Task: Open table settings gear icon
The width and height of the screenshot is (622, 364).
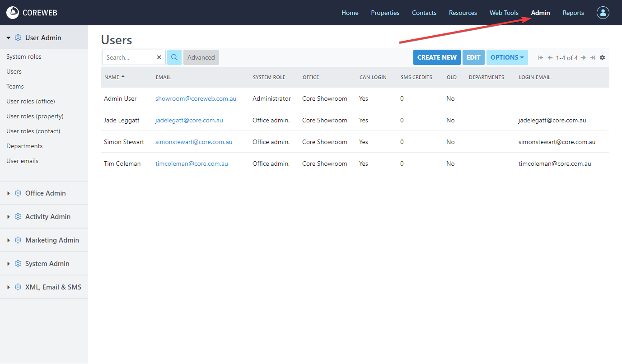Action: pyautogui.click(x=602, y=58)
